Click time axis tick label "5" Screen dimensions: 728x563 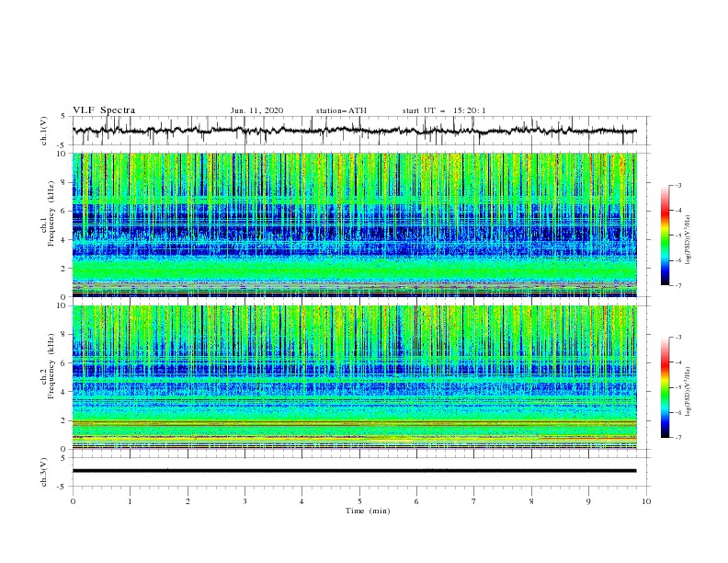click(x=359, y=501)
